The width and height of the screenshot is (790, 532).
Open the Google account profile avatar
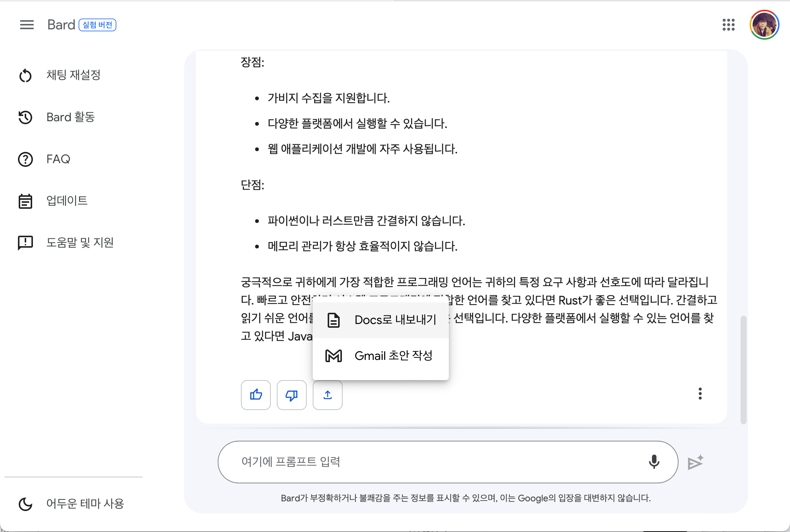click(x=764, y=25)
